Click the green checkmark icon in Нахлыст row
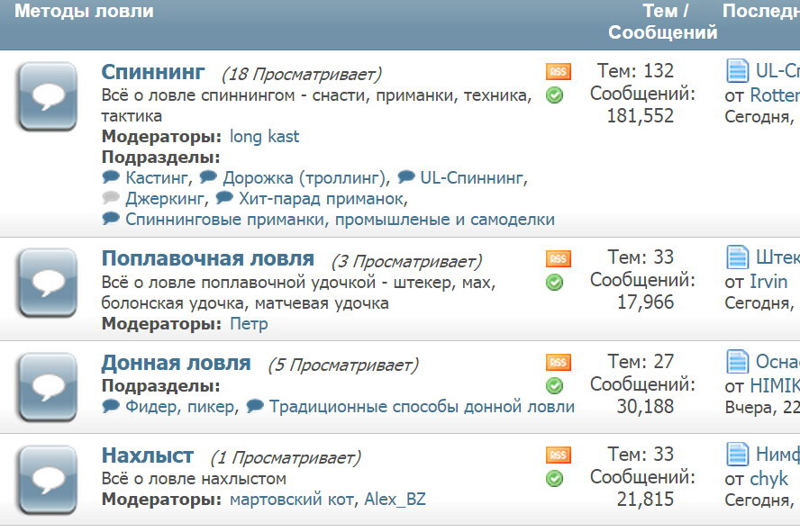This screenshot has height=532, width=800. [555, 479]
